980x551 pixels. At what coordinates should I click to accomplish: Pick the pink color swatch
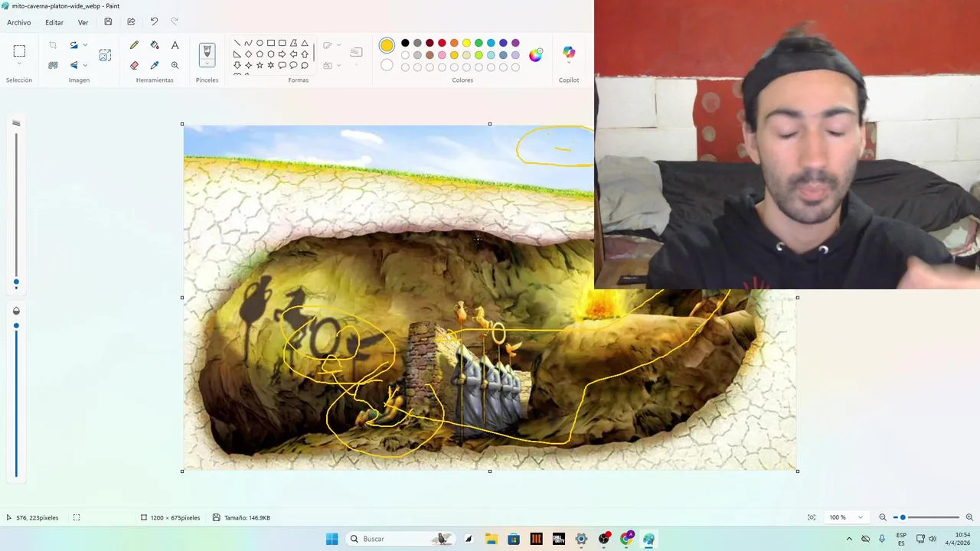(442, 55)
